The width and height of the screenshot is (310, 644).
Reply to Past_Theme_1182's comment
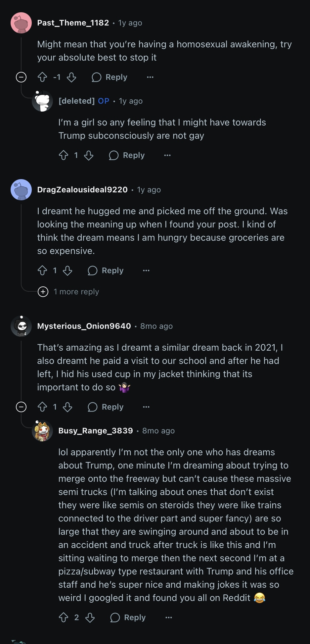point(110,77)
